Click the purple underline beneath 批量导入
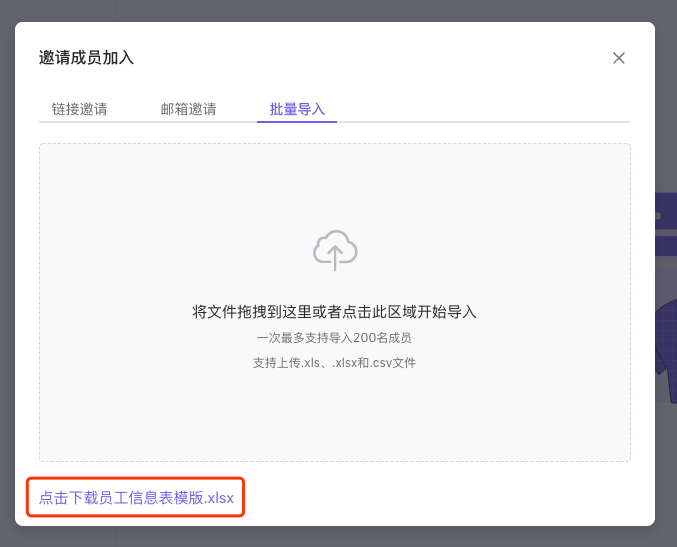This screenshot has height=547, width=677. tap(297, 121)
